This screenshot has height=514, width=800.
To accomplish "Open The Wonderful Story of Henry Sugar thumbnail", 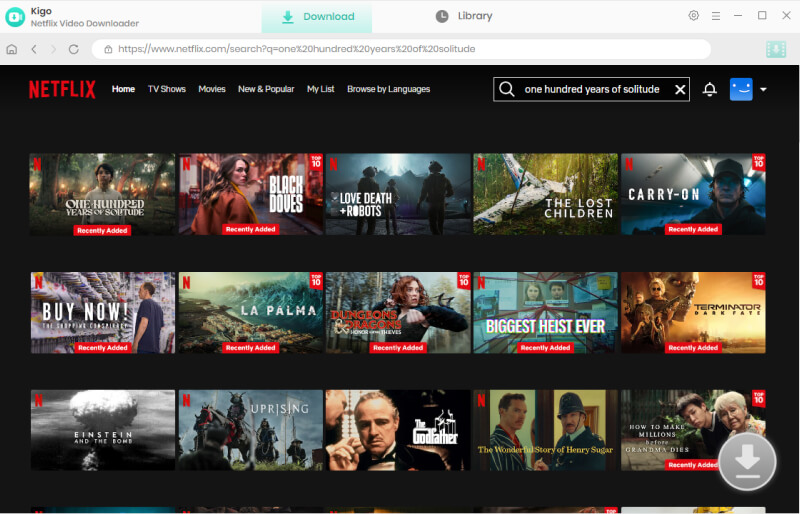I will (x=545, y=430).
